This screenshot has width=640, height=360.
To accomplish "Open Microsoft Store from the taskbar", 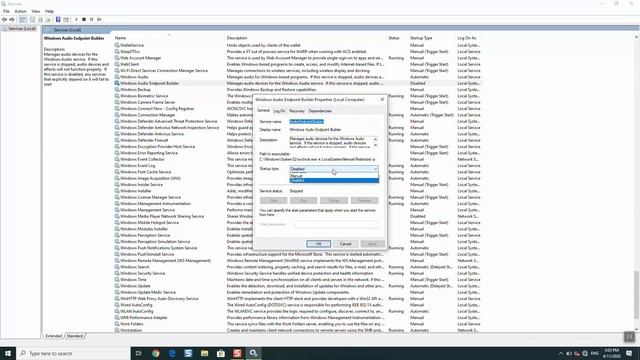I will pos(221,353).
